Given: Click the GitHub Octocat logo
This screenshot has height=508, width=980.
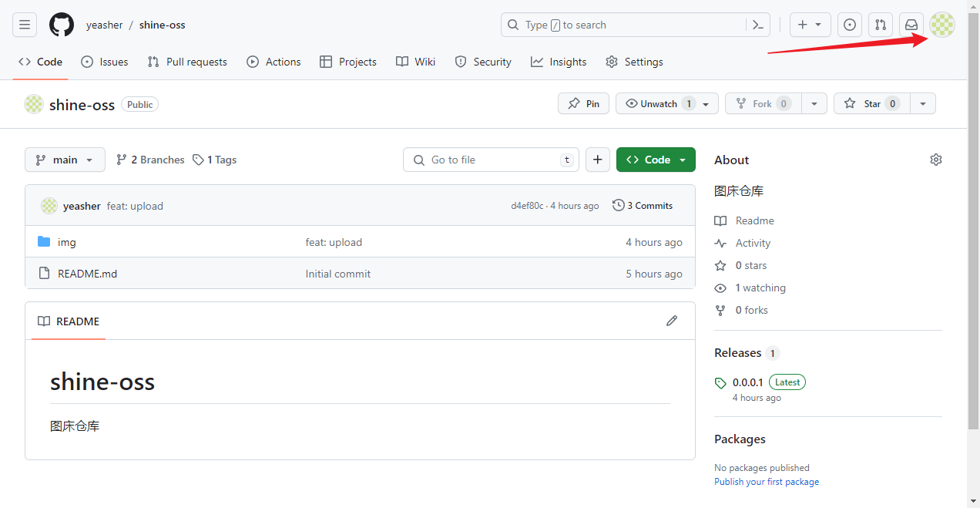Looking at the screenshot, I should coord(62,25).
